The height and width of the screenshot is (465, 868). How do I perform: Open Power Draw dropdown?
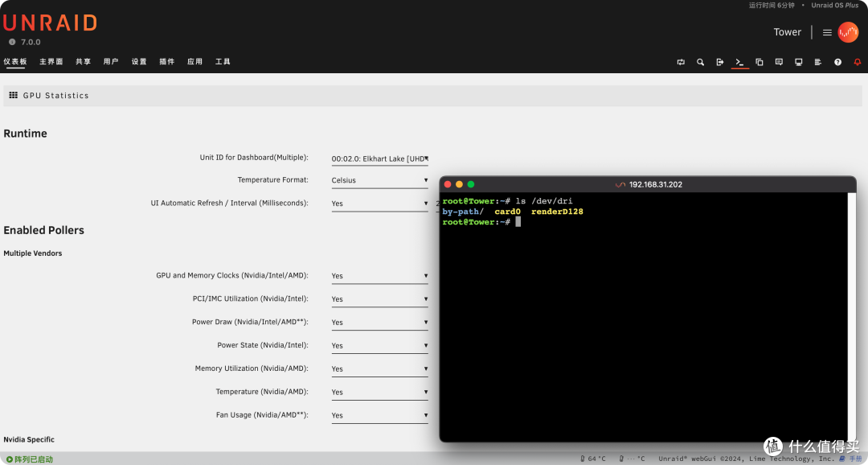[379, 322]
